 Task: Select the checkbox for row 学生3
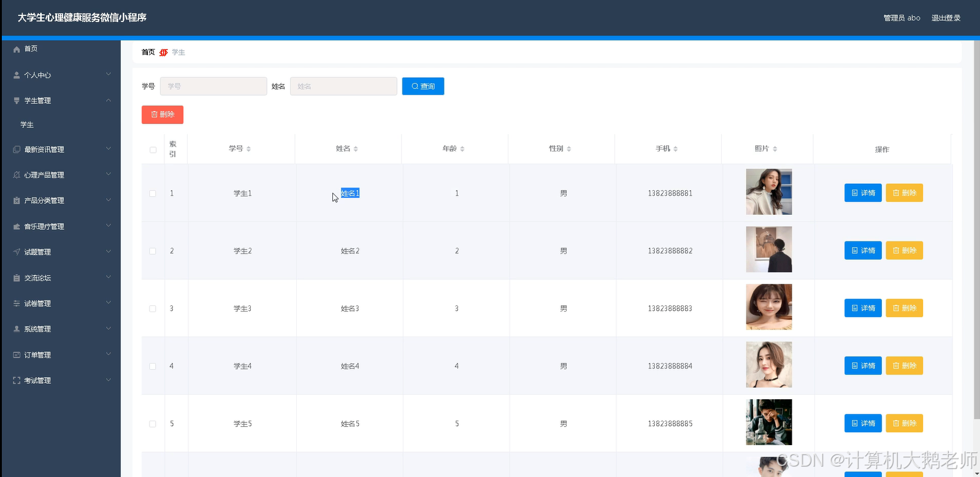coord(153,308)
